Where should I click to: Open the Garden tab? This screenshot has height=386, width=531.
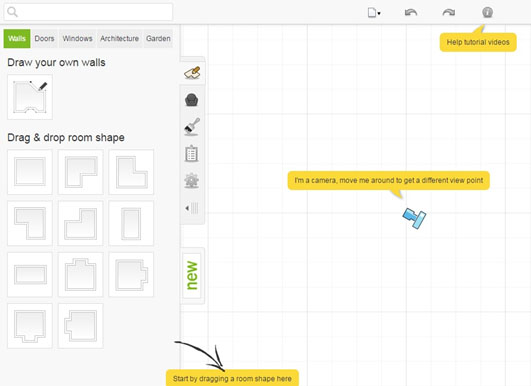pos(158,39)
